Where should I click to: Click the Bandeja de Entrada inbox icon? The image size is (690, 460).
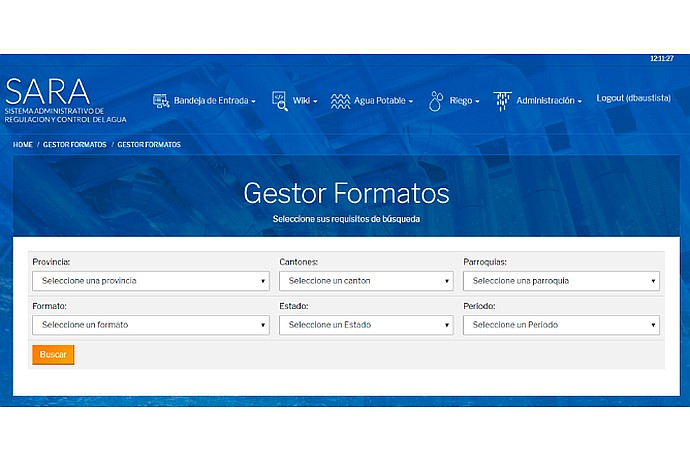161,101
